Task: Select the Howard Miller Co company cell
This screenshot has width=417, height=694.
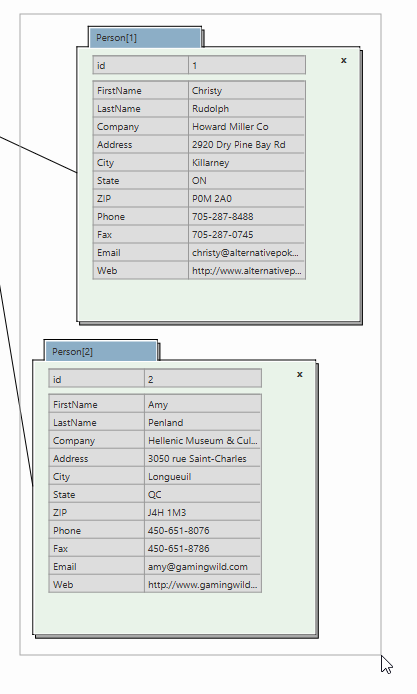Action: click(x=247, y=127)
